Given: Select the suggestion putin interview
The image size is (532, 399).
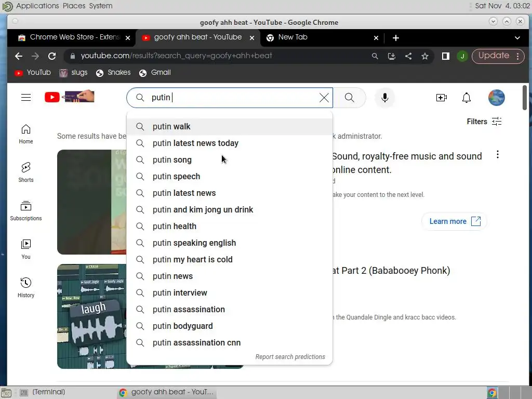Looking at the screenshot, I should click(229, 293).
